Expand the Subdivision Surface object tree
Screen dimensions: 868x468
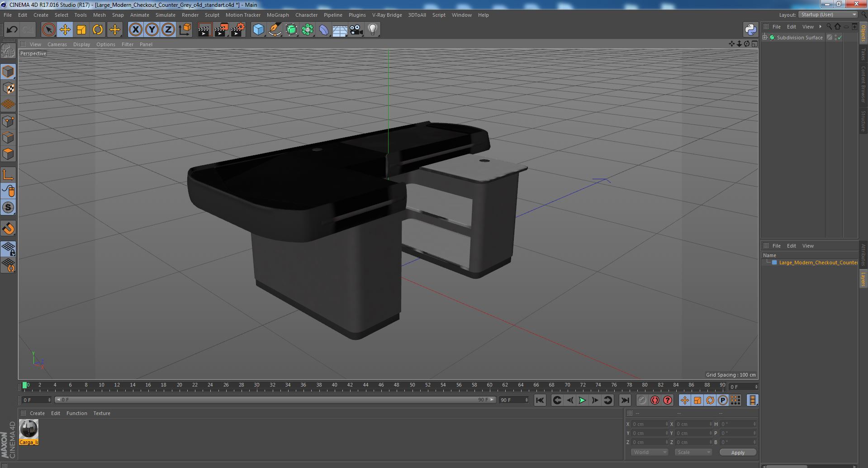tap(765, 38)
